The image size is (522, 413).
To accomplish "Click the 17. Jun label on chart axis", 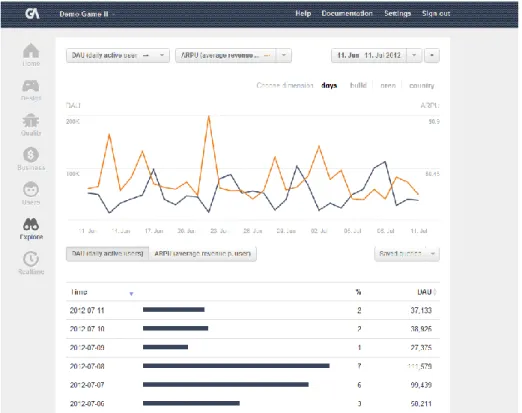I will pos(154,231).
